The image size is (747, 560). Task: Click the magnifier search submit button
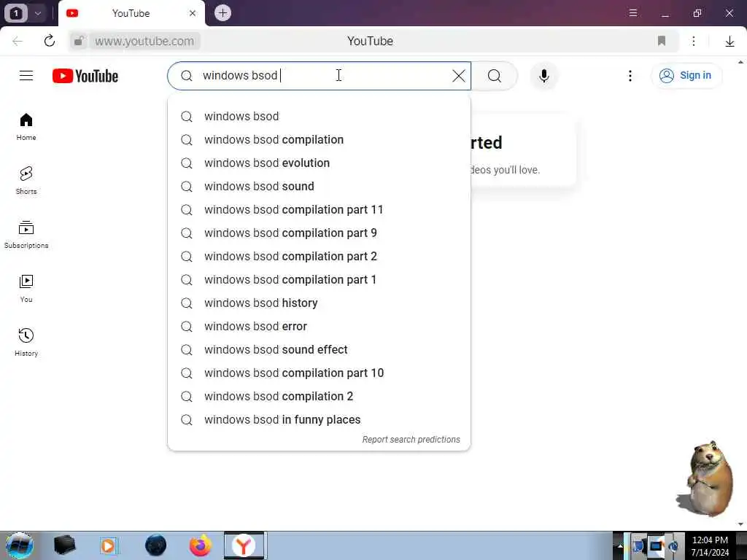click(x=494, y=76)
